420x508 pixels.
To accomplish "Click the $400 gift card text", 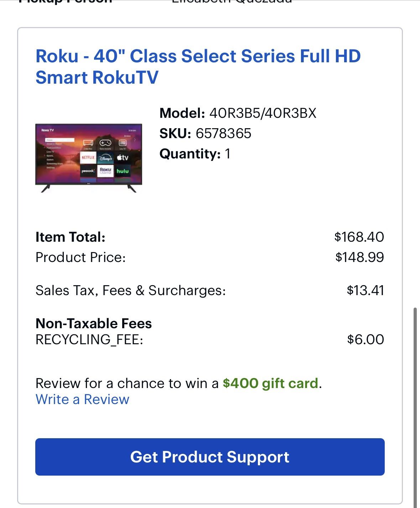I will (x=271, y=383).
